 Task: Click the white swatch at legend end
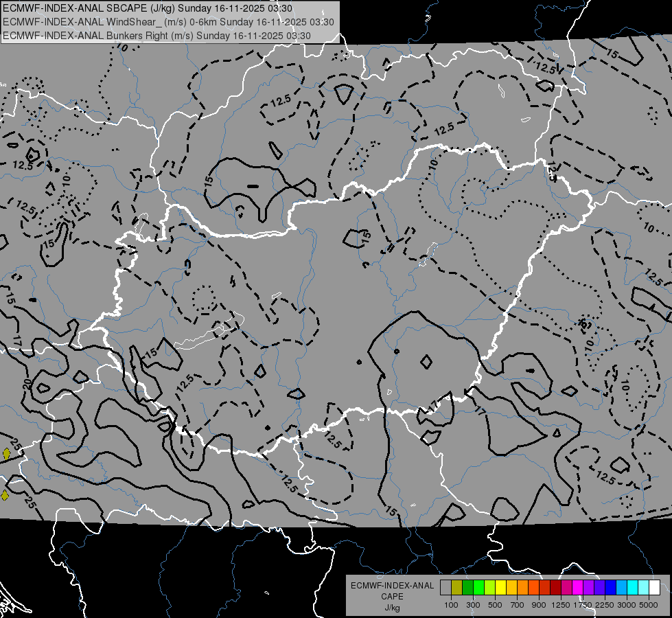pyautogui.click(x=655, y=588)
